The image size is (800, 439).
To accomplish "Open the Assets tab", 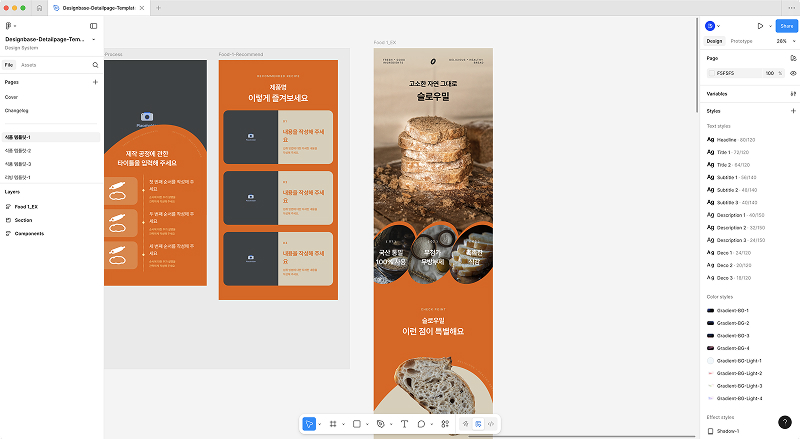I will [29, 65].
